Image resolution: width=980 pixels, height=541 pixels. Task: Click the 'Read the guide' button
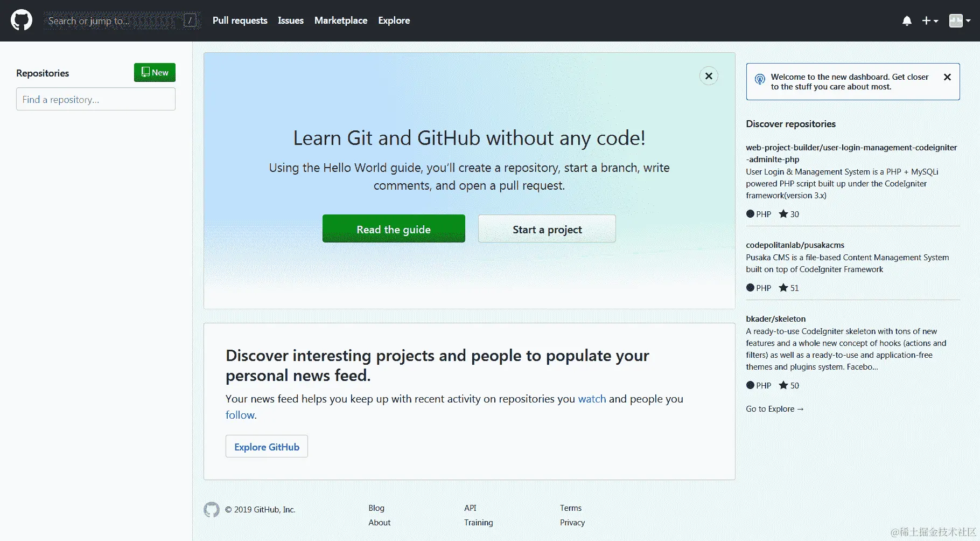tap(394, 229)
